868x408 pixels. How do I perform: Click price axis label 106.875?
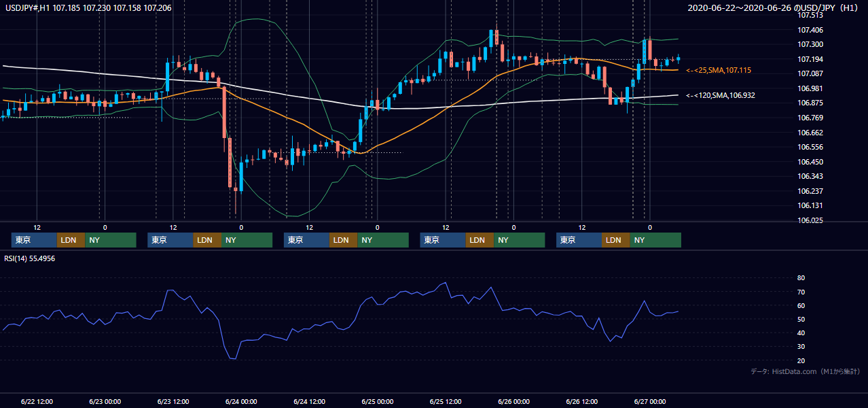811,103
